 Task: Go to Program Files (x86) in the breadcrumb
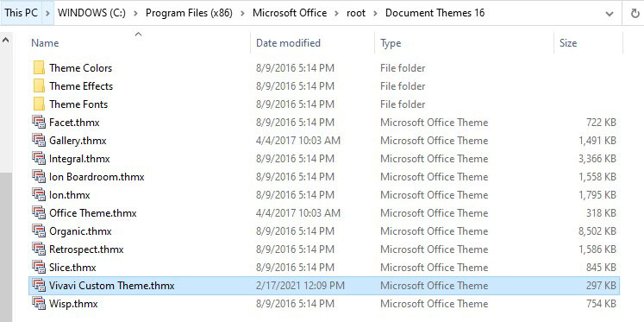click(x=189, y=13)
